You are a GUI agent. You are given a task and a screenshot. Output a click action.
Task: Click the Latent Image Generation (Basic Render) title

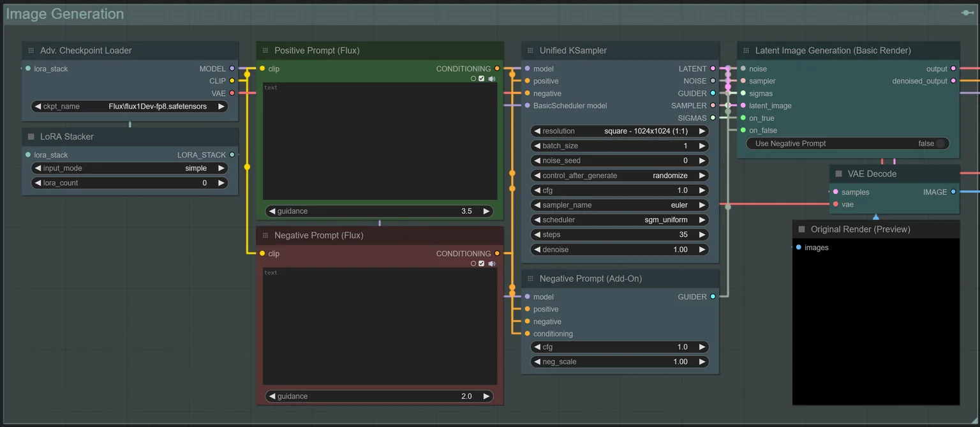coord(833,50)
